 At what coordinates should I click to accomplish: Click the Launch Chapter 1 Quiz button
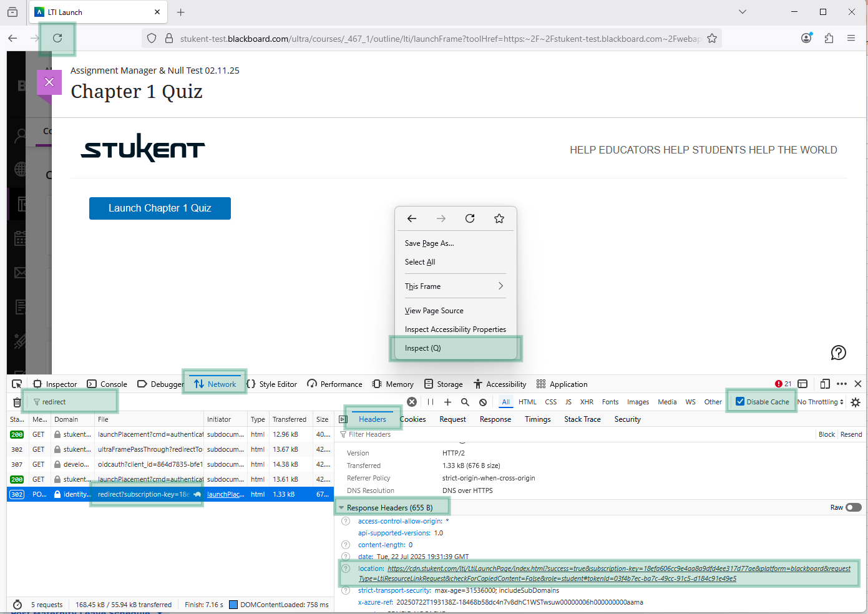click(160, 208)
